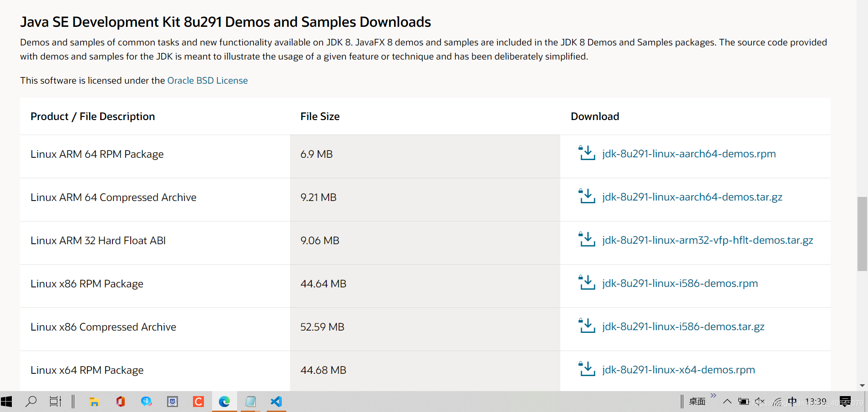Click the muted volume icon

pyautogui.click(x=760, y=402)
